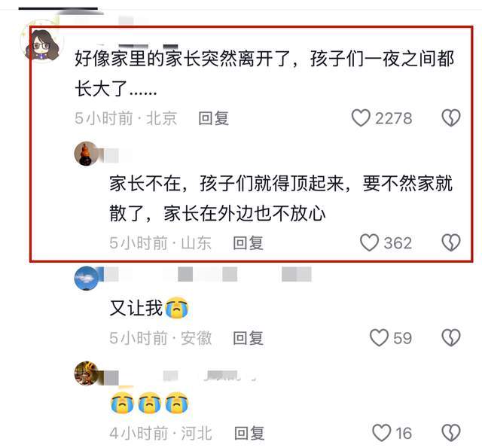Reply to the Beijing comment via 回复

(213, 118)
